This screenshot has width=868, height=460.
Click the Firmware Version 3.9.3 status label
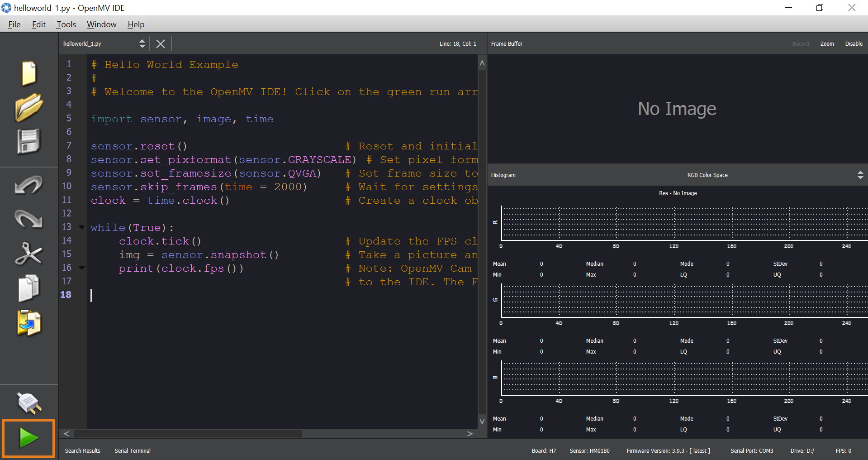coord(668,451)
